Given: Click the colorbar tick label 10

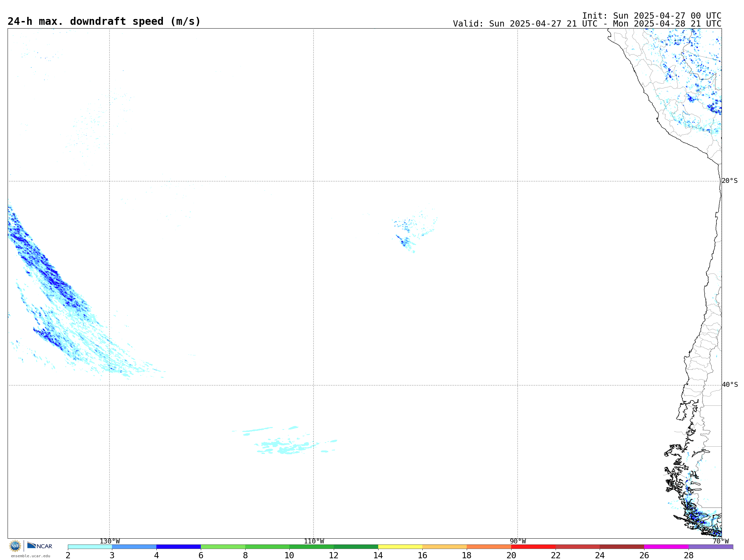Looking at the screenshot, I should tap(289, 556).
